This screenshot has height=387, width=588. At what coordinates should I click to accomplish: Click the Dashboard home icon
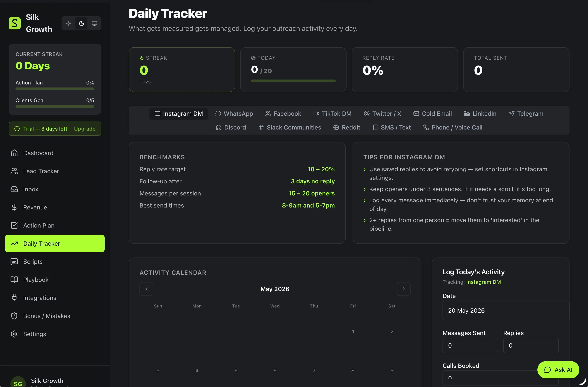pyautogui.click(x=14, y=153)
